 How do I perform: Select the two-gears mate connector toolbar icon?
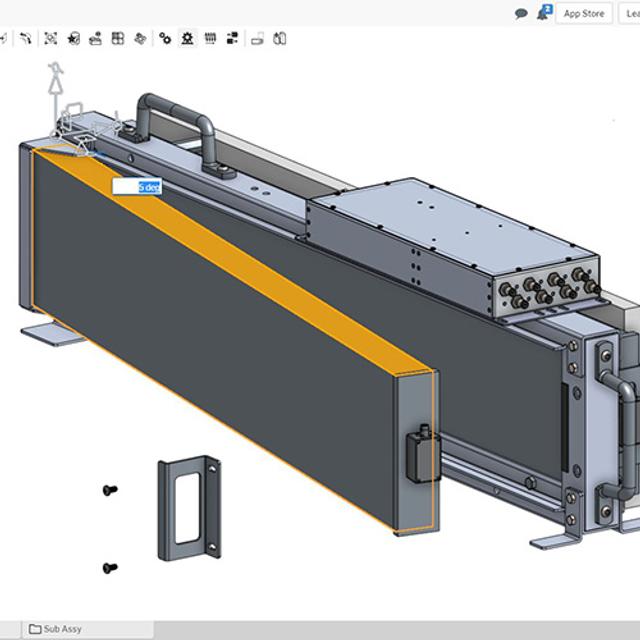164,39
